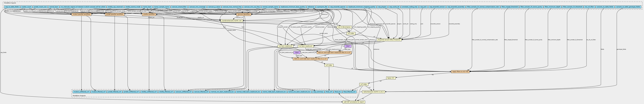Screen dimensions: 644x104
Task: Click the strelka_unfiltered_vcf output node
Action: coord(149,92)
